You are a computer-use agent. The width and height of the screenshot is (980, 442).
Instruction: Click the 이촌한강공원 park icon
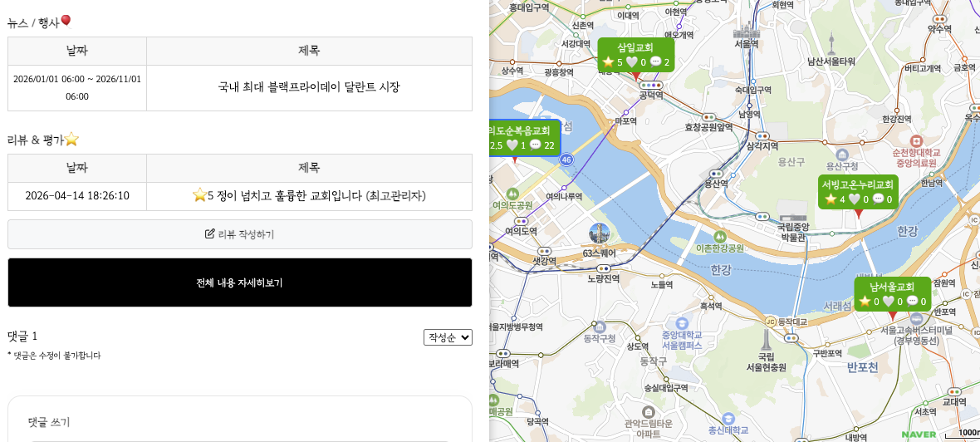click(720, 236)
